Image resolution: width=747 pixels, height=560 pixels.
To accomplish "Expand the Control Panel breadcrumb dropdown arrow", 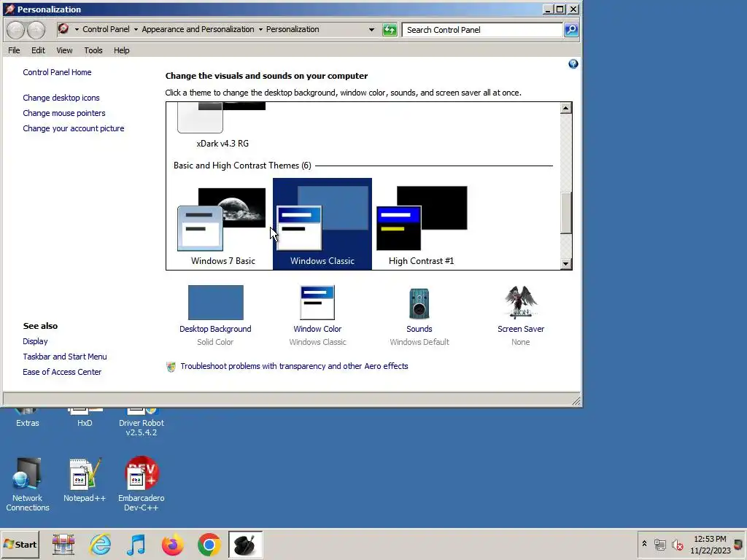I will [136, 29].
